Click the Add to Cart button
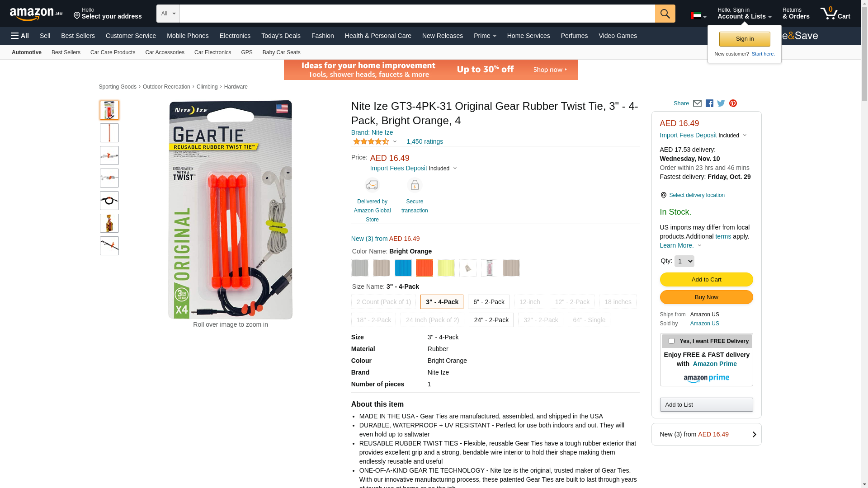868x488 pixels. tap(706, 280)
